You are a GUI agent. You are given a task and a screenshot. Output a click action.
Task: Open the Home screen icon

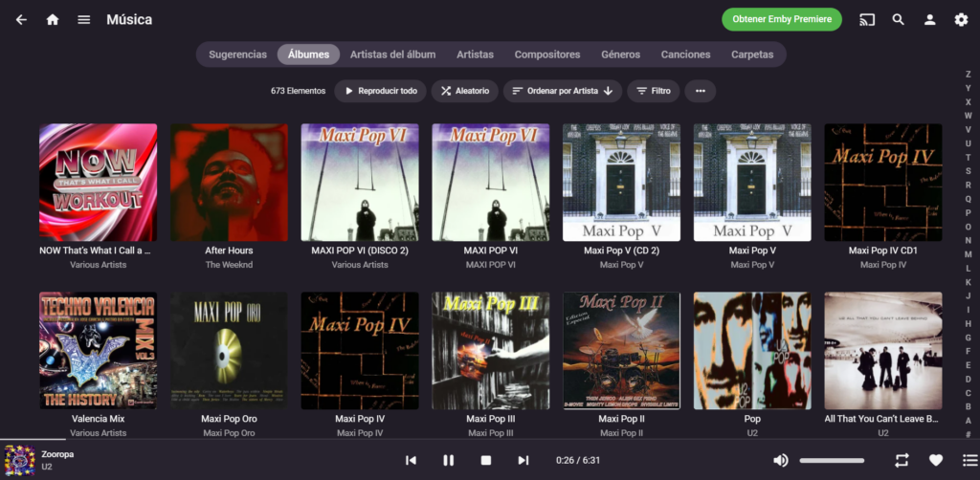pyautogui.click(x=53, y=20)
